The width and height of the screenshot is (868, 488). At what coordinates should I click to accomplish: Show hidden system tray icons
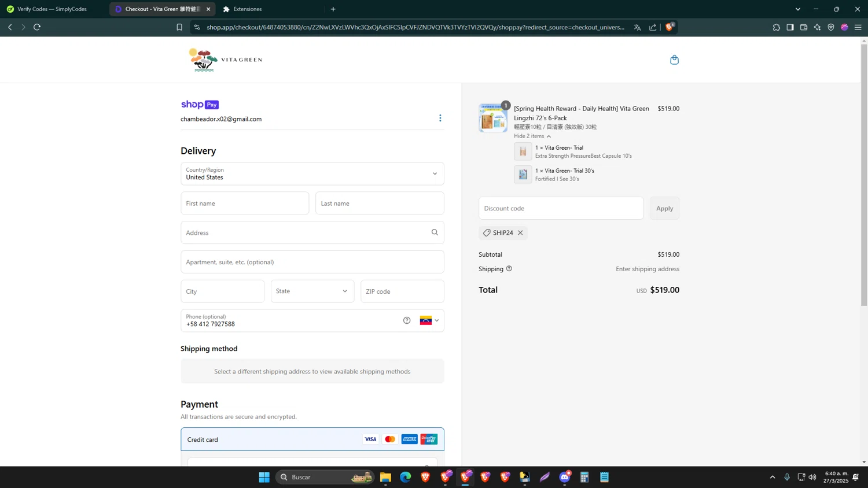[772, 477]
